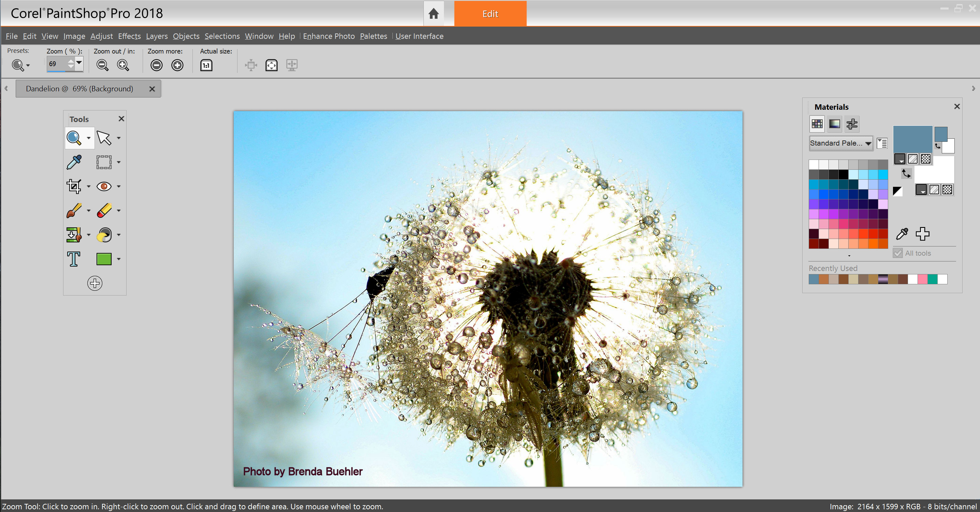Toggle the All tools checkbox
Viewport: 980px width, 512px height.
(898, 253)
